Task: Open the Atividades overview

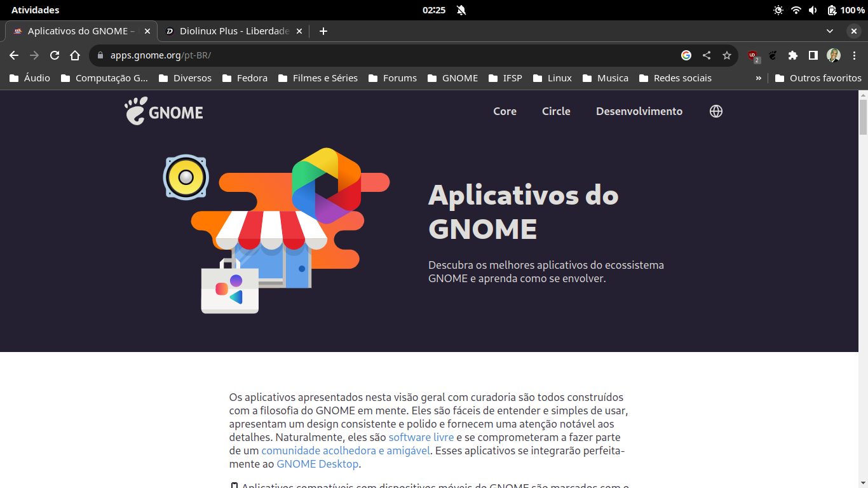Action: [35, 10]
